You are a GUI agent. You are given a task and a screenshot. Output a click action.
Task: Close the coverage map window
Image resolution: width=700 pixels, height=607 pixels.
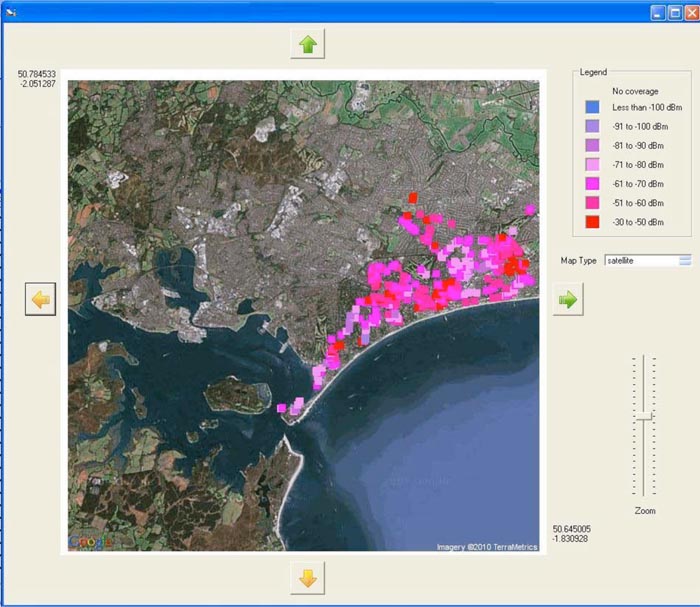coord(692,12)
